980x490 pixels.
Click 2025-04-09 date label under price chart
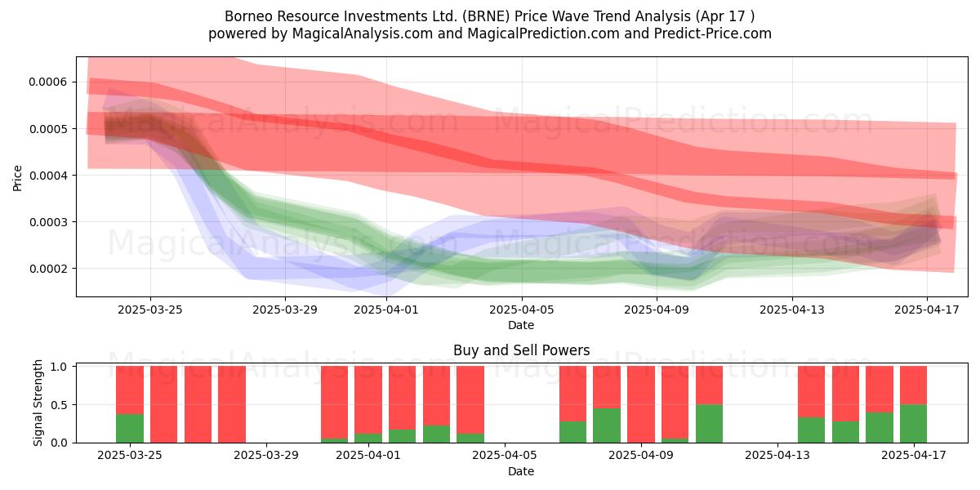656,310
